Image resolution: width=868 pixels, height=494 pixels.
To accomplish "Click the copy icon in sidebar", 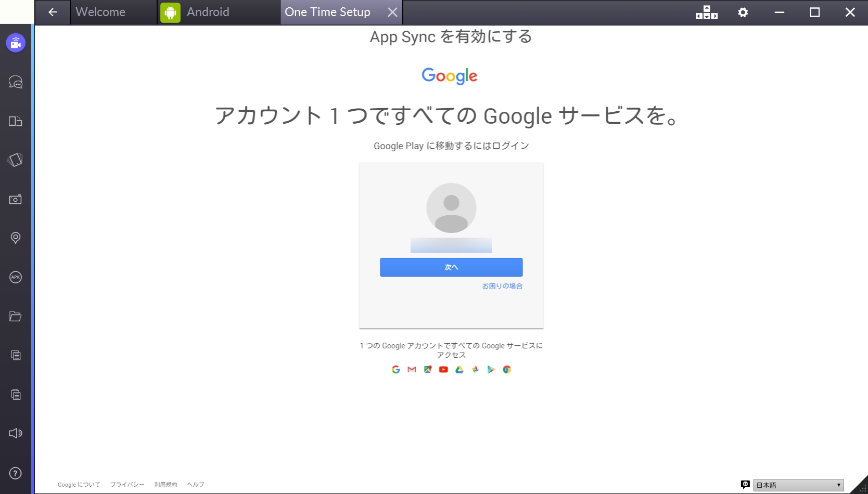I will point(16,355).
